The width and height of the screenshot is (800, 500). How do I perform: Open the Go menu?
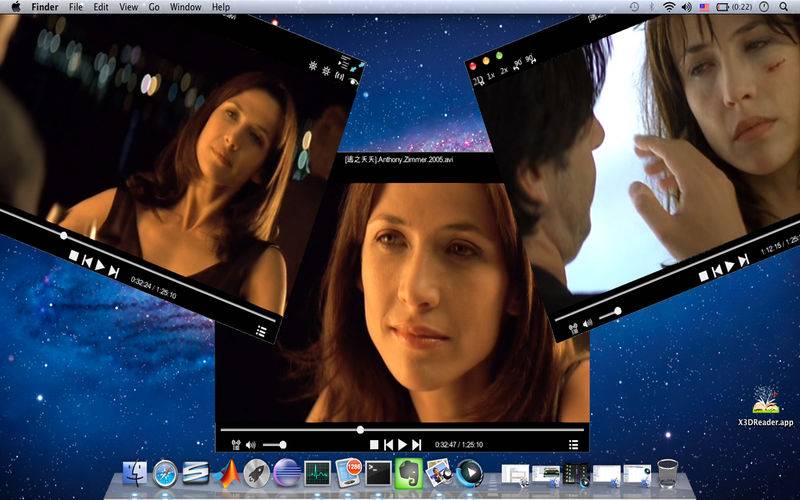[154, 7]
